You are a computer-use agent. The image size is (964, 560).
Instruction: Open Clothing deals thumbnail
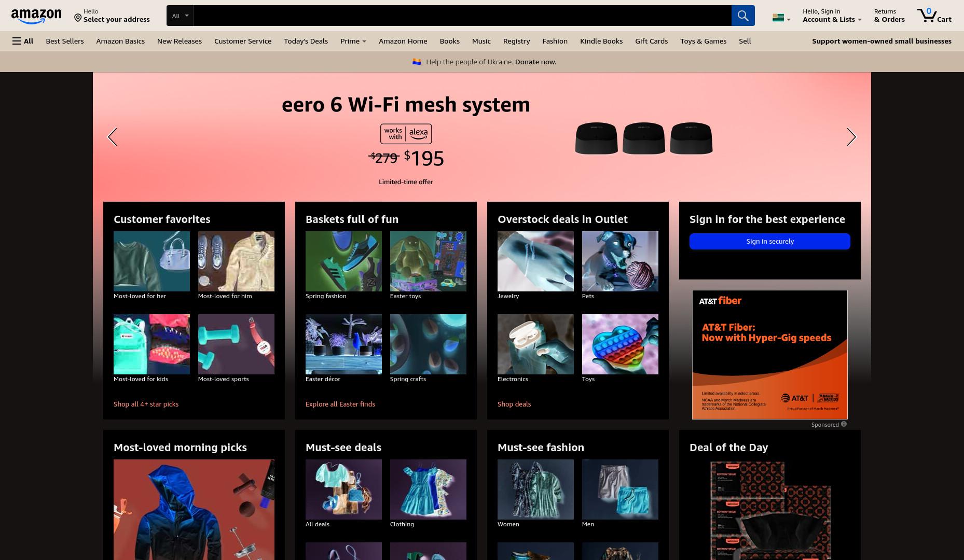pos(428,489)
